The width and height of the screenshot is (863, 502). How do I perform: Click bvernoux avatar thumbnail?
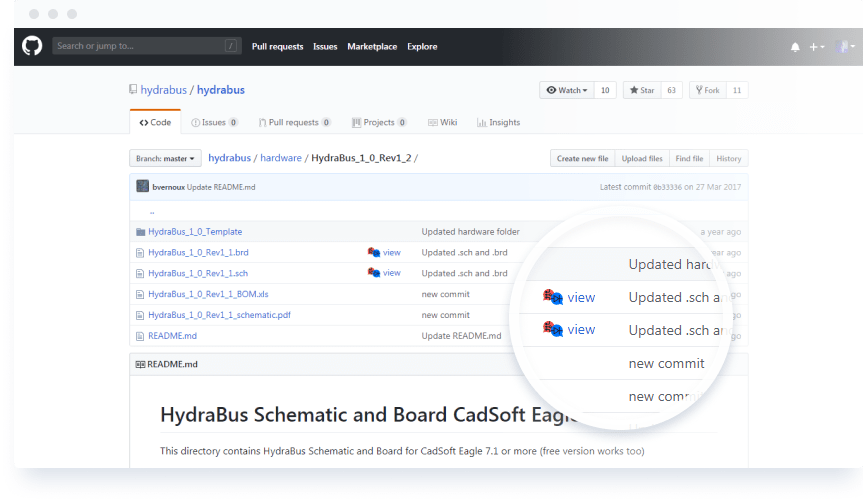pyautogui.click(x=143, y=186)
